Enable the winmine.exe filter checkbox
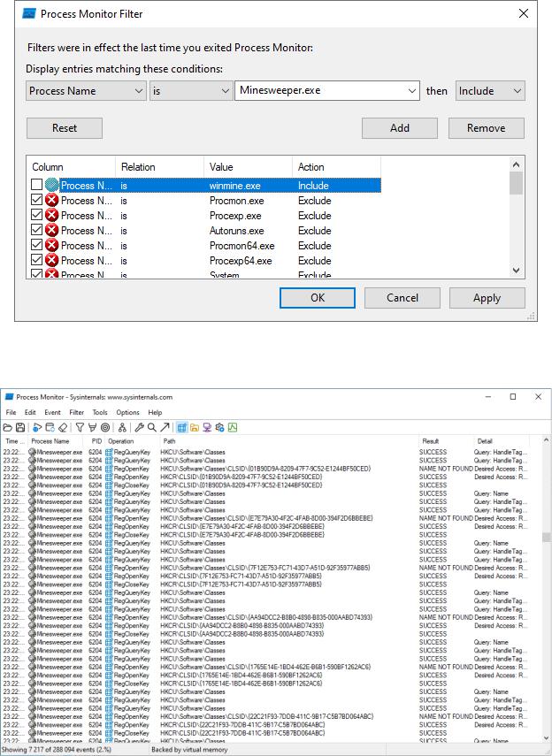 coord(36,185)
